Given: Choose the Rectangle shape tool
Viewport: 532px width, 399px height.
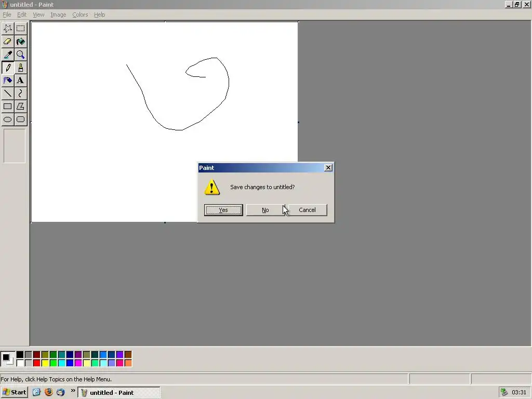Looking at the screenshot, I should click(8, 106).
